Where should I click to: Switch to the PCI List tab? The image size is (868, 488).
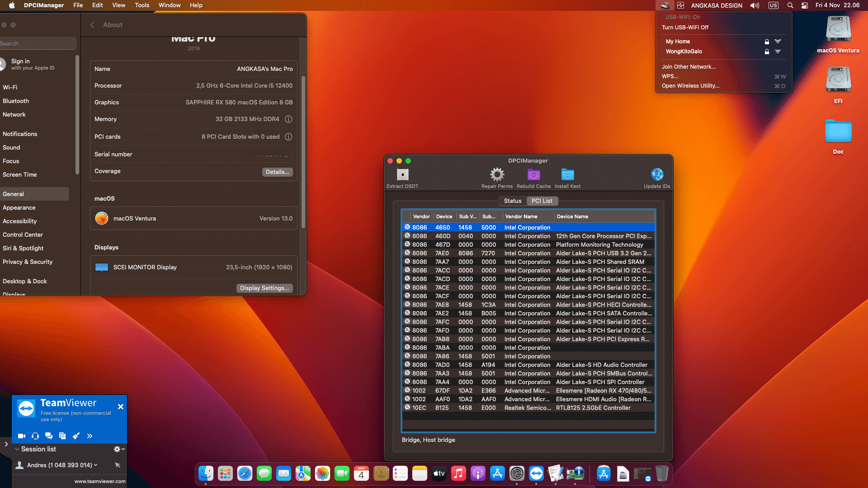coord(542,201)
